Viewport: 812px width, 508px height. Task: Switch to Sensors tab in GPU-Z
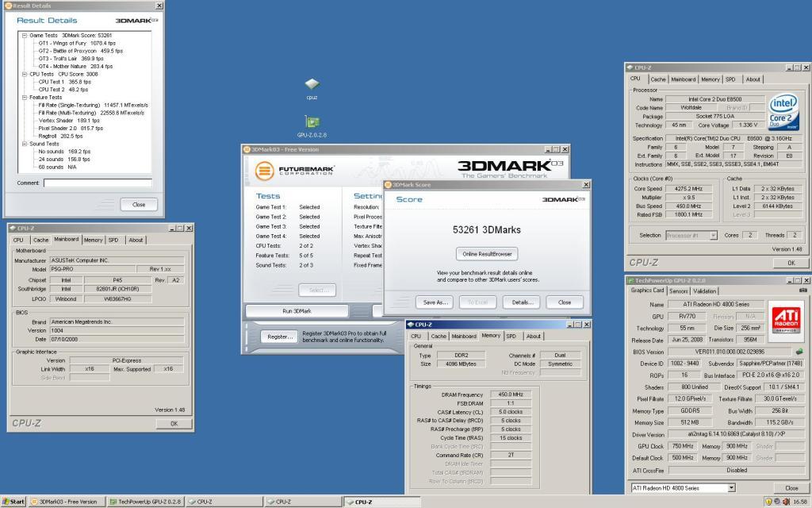(x=679, y=291)
